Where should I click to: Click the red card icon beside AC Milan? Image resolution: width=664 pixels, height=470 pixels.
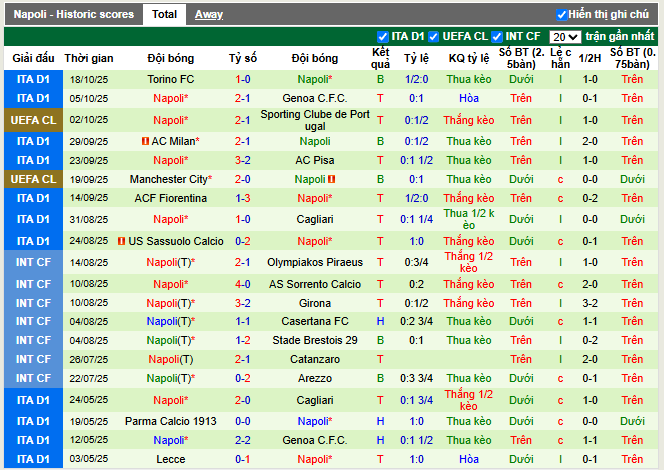click(146, 142)
